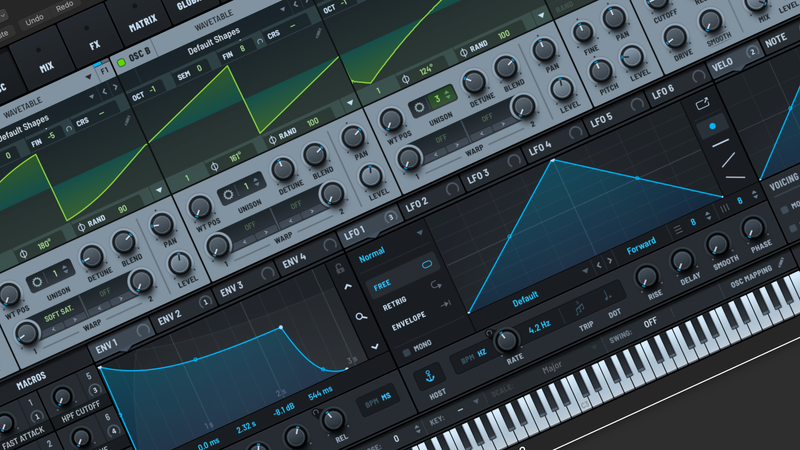
Task: Open the OSC B unison gear settings
Action: coord(228,194)
